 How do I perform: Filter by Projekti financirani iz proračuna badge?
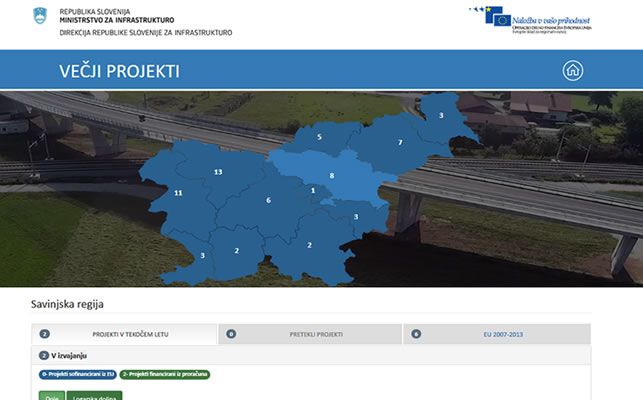[x=164, y=375]
